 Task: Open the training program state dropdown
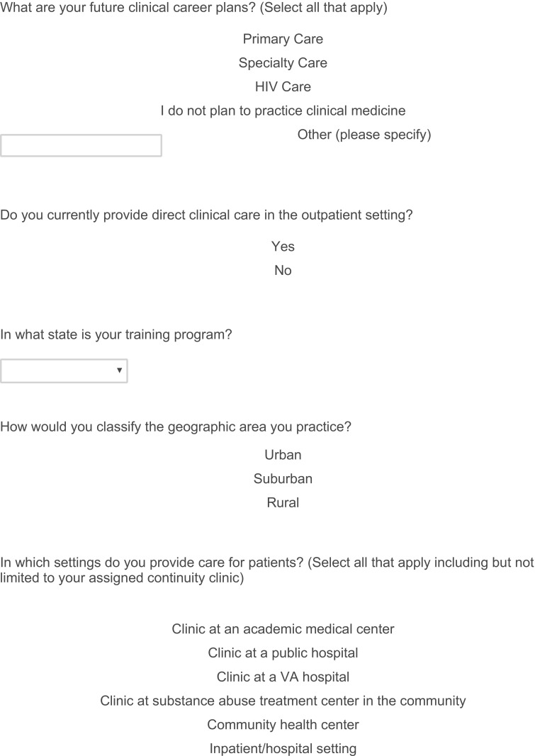pyautogui.click(x=60, y=371)
